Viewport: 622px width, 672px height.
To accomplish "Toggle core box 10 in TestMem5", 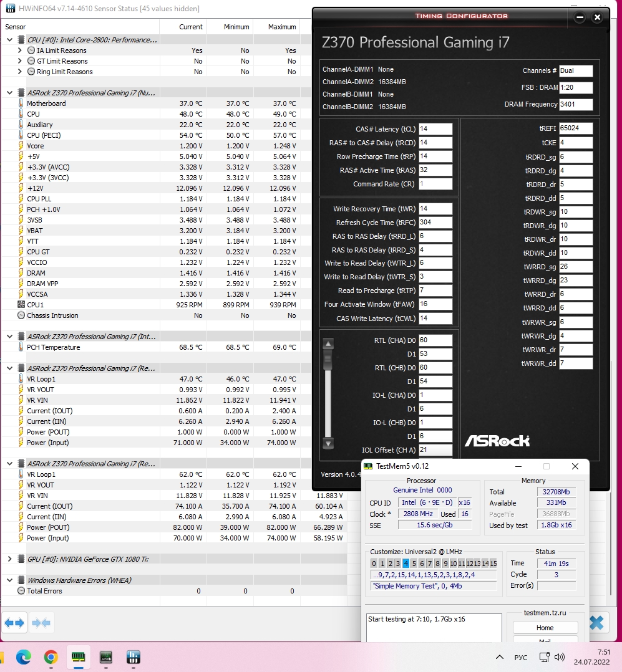I will [x=454, y=563].
